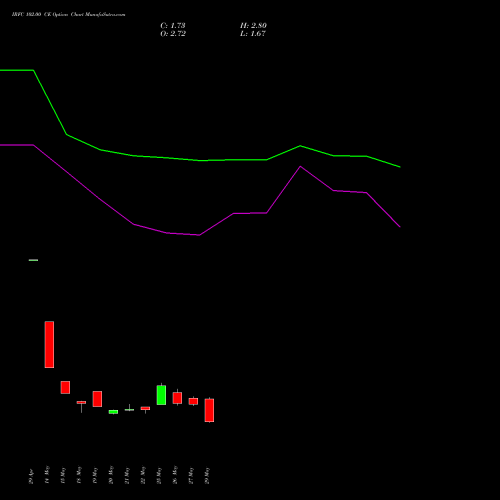
Task: Click the open value O: 2.72
Action: click(x=173, y=34)
